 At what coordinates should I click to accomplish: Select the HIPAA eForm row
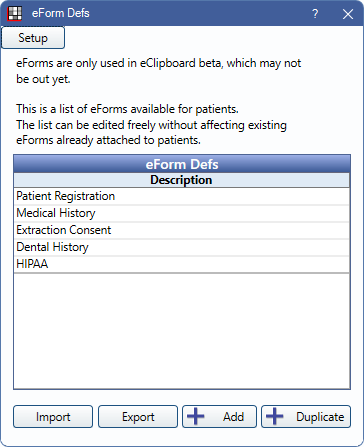point(182,264)
